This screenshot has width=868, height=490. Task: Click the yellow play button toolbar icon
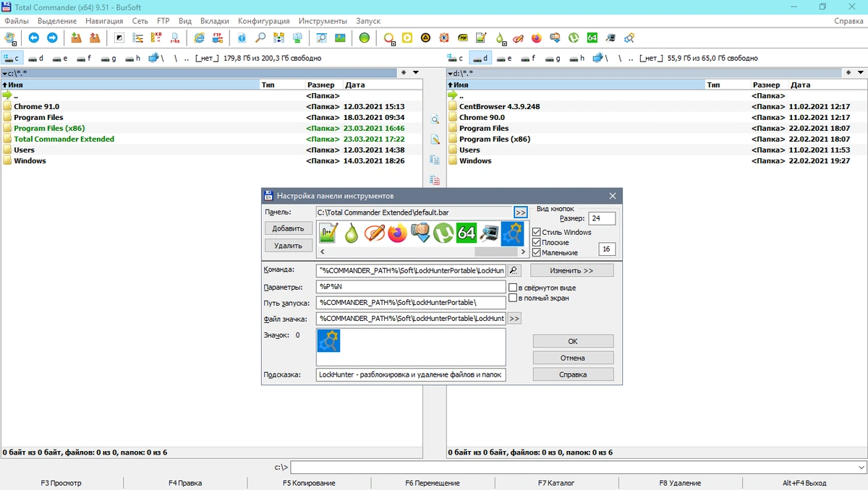(407, 38)
